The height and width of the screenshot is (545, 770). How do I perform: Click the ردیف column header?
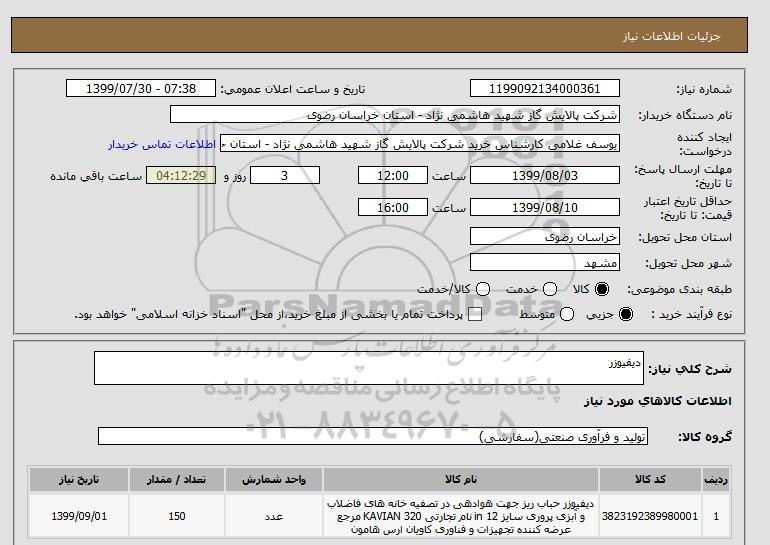point(716,480)
